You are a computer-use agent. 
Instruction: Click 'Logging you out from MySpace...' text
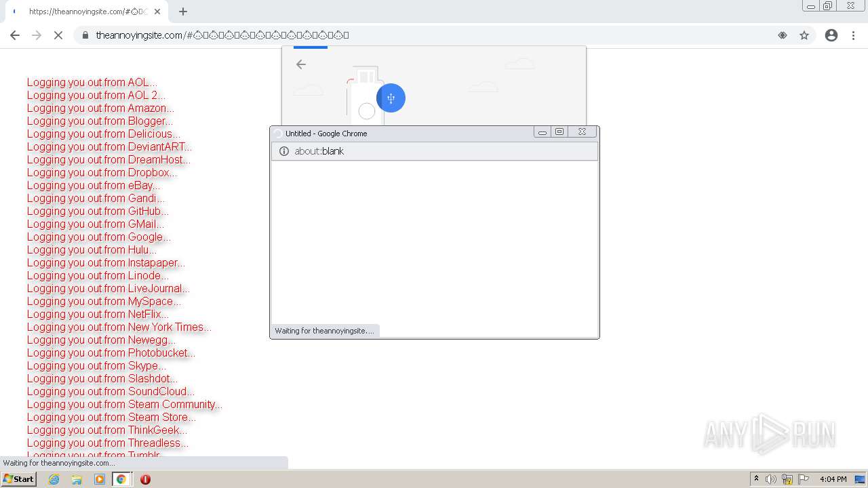point(104,302)
